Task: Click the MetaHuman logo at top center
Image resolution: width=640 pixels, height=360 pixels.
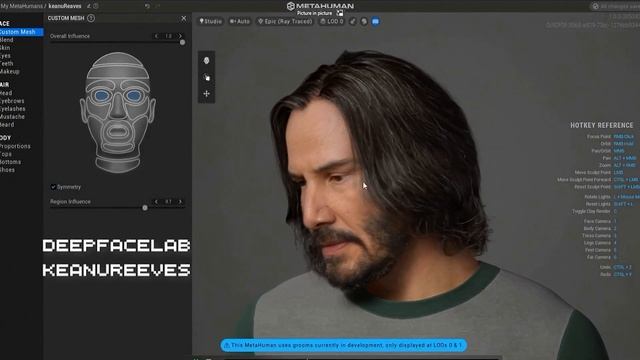Action: [x=320, y=6]
